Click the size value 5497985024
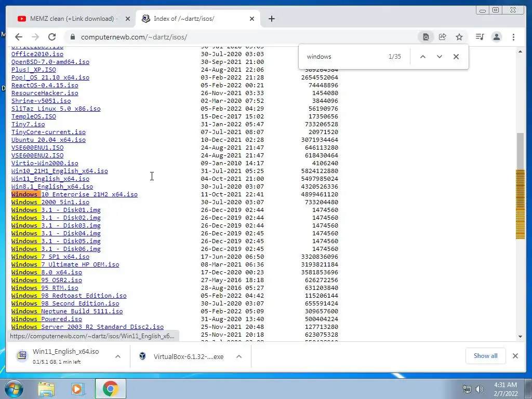 pyautogui.click(x=320, y=179)
